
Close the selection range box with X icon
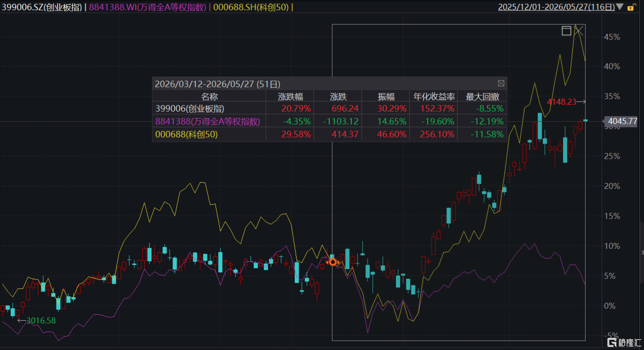click(x=579, y=31)
